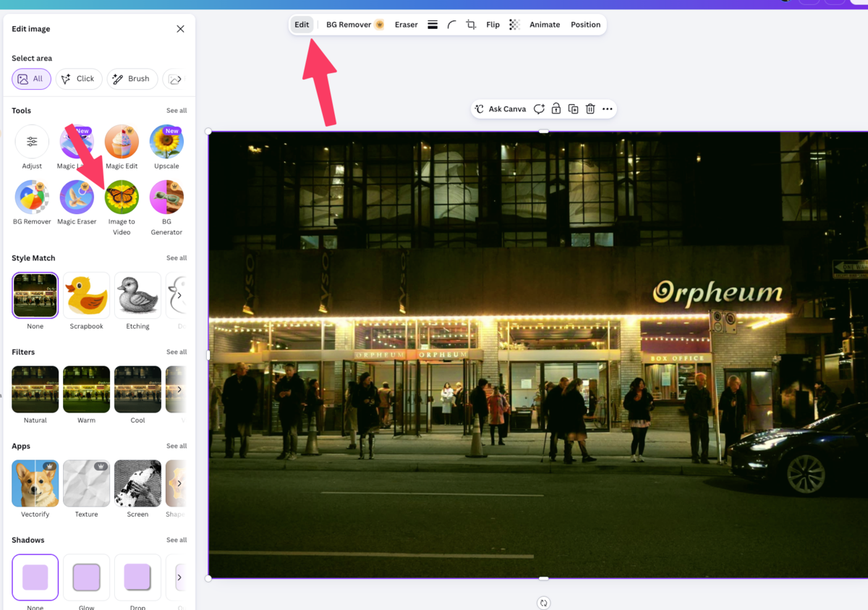The image size is (868, 610).
Task: Click the border style lines icon
Action: point(433,25)
